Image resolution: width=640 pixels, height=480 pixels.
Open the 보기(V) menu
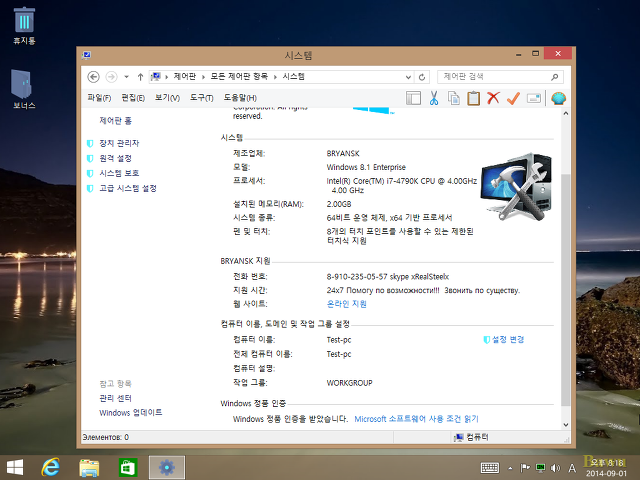[167, 98]
